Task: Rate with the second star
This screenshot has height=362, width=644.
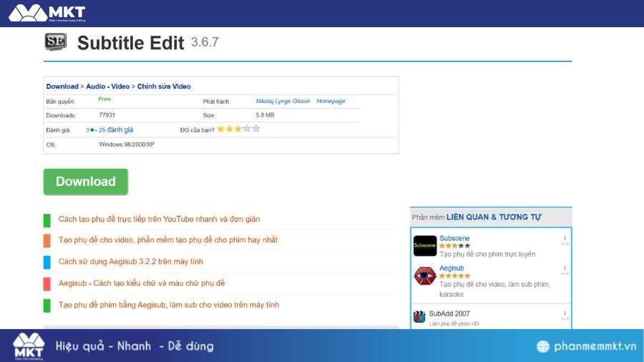Action: [x=229, y=129]
